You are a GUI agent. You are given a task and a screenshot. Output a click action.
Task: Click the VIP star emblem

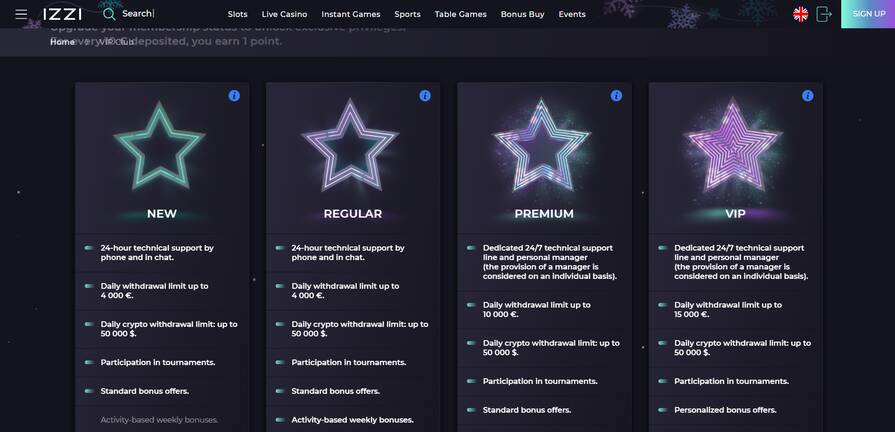[735, 145]
